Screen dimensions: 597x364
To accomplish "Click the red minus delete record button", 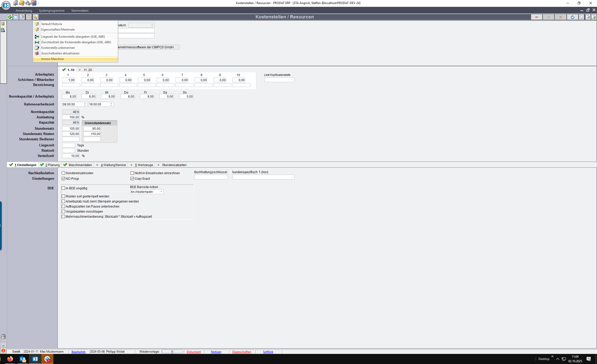I will [x=536, y=17].
